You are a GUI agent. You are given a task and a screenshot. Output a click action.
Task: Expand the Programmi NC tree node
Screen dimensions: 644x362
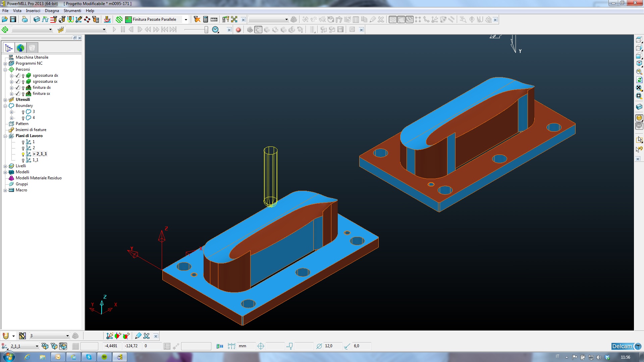click(x=5, y=64)
